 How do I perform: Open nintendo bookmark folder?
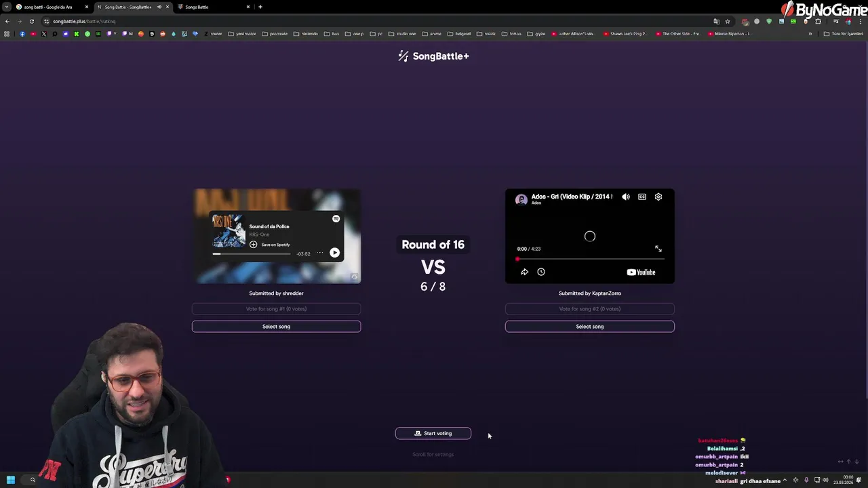pos(306,34)
